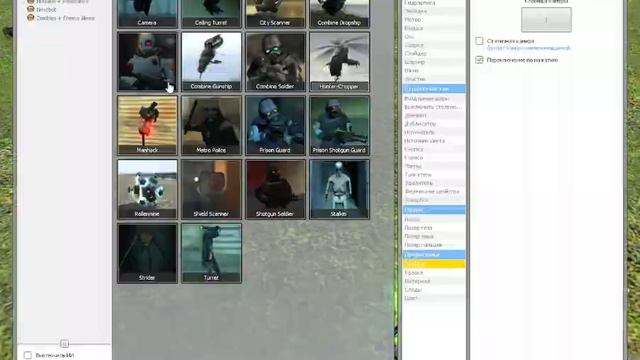Image resolution: width=640 pixels, height=360 pixels.
Task: Open the Nextbot category
Action: pyautogui.click(x=46, y=9)
